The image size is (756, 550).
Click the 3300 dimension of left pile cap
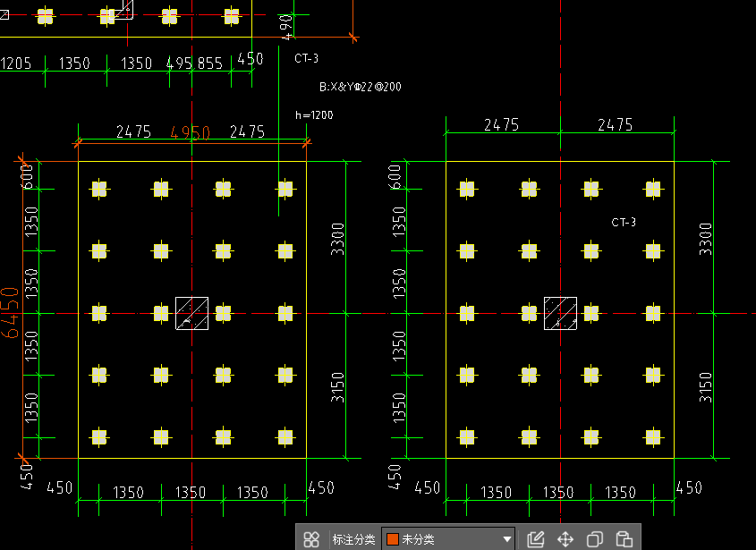(338, 239)
